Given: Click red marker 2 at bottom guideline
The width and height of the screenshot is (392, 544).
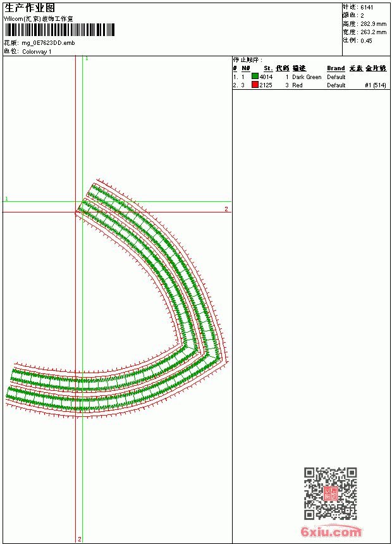Looking at the screenshot, I should (x=80, y=539).
